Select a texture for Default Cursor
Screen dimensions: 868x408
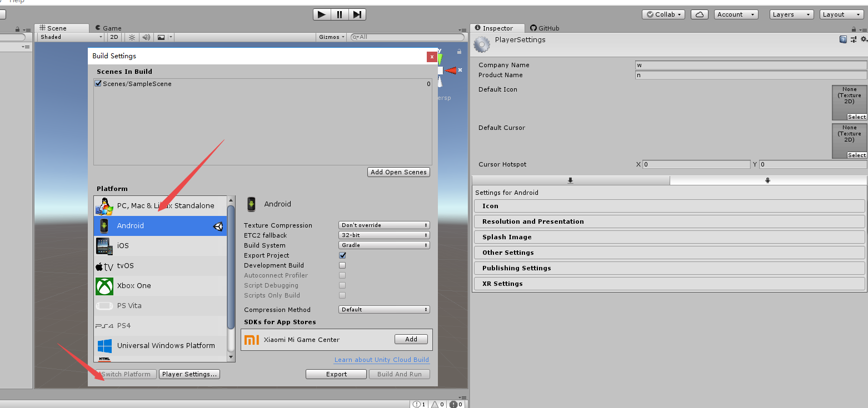coord(856,155)
